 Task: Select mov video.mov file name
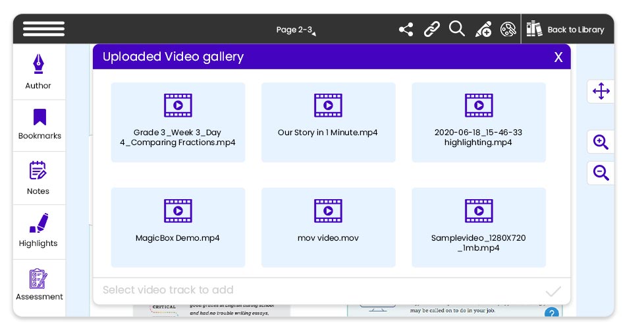(328, 238)
